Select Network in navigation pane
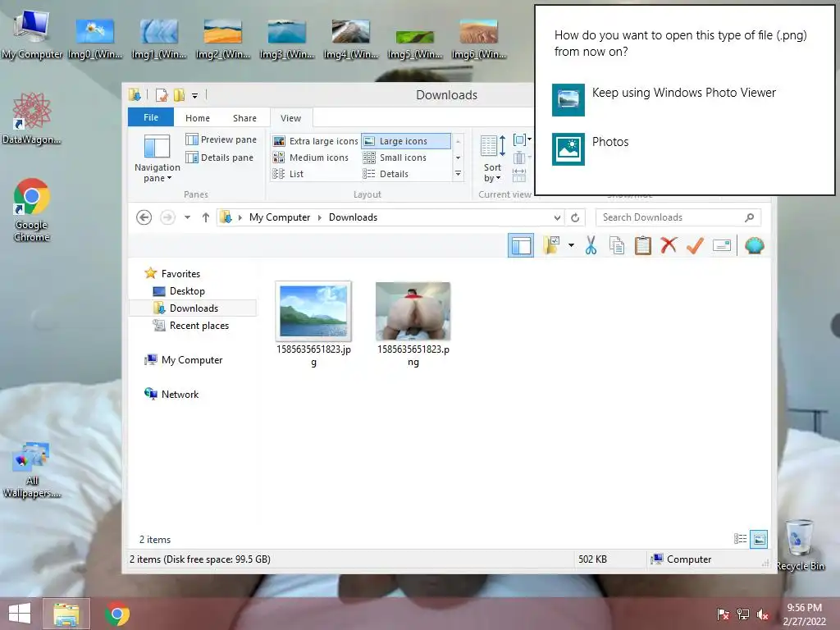This screenshot has width=840, height=630. pyautogui.click(x=171, y=395)
